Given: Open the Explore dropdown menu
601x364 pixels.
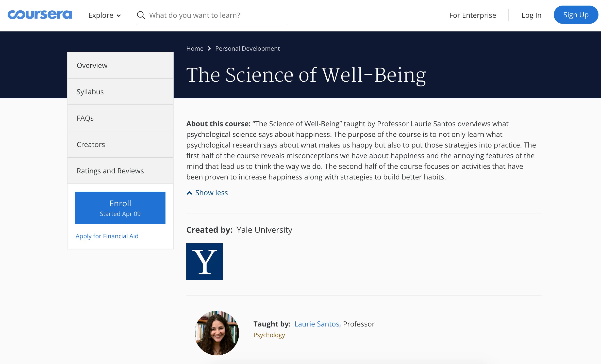Looking at the screenshot, I should click(x=105, y=15).
